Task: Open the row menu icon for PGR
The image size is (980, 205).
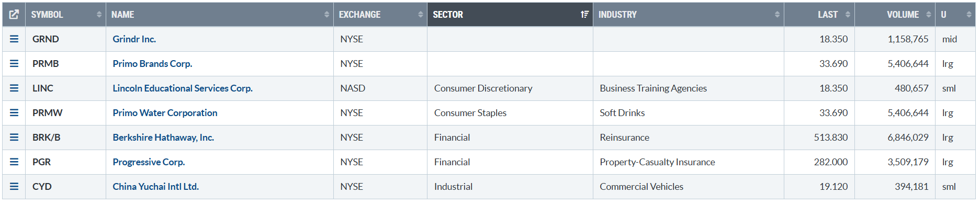Action: click(x=14, y=162)
